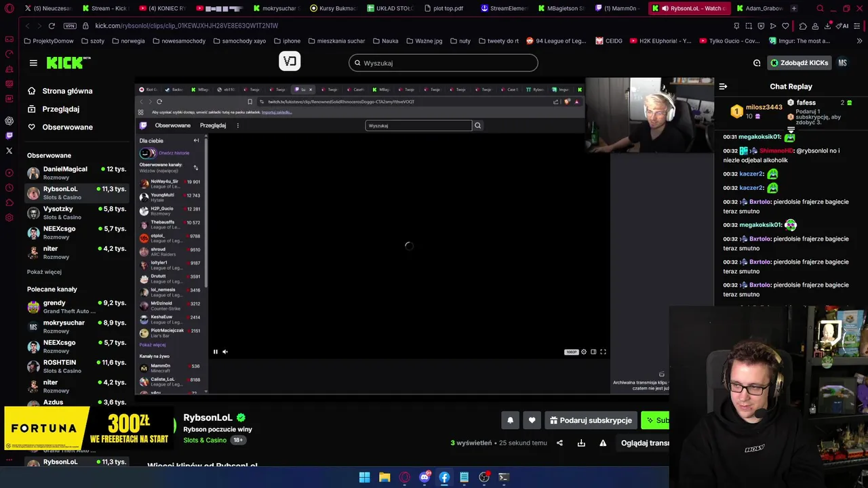Open ROSHTEIN recommended channel
Viewport: 868px width, 488px height.
(x=77, y=367)
